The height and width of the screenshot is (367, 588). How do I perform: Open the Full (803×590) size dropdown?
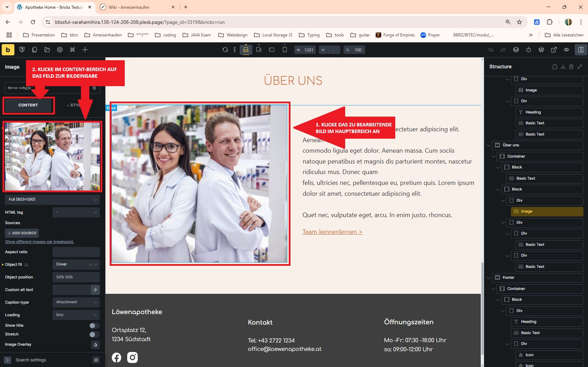(52, 199)
